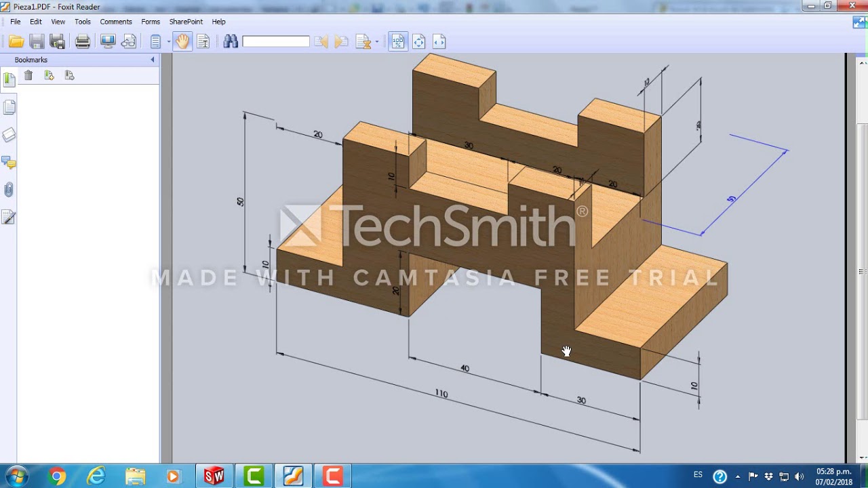Fit the page to the window
The width and height of the screenshot is (868, 488).
(418, 42)
